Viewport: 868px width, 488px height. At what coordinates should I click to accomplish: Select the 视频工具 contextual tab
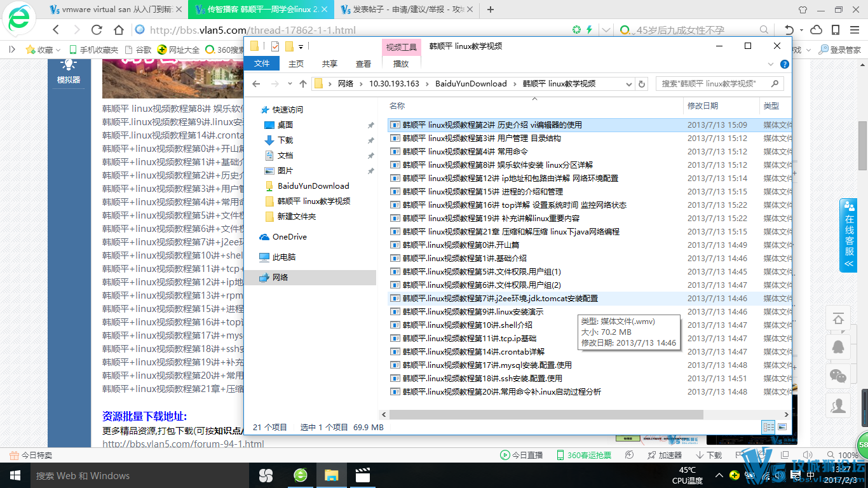(x=402, y=47)
